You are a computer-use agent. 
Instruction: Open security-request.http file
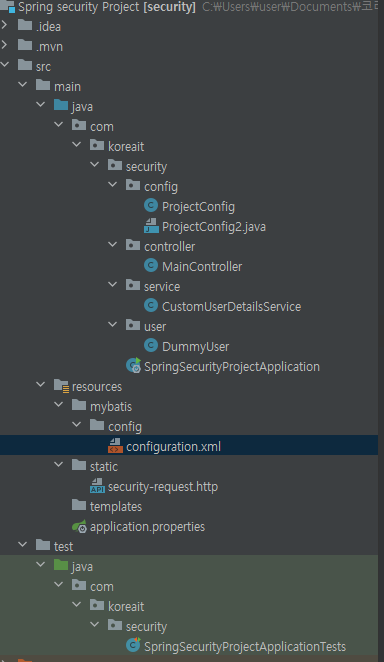coord(163,486)
